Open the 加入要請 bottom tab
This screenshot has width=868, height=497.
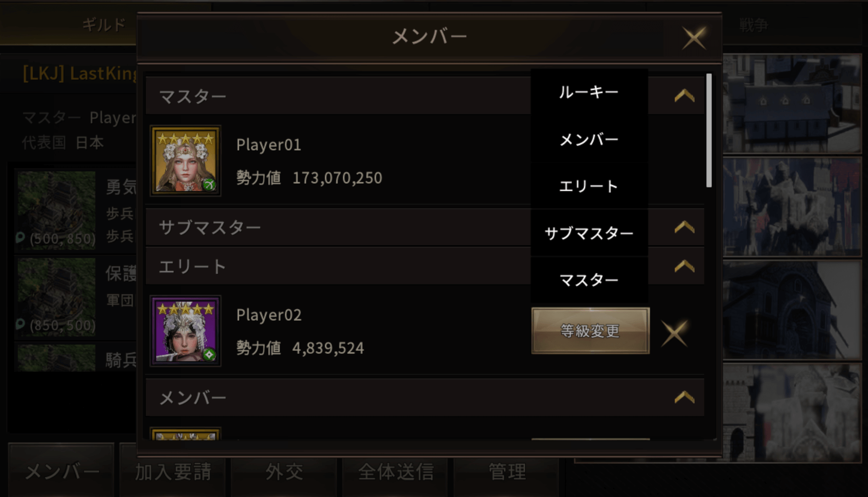[173, 471]
